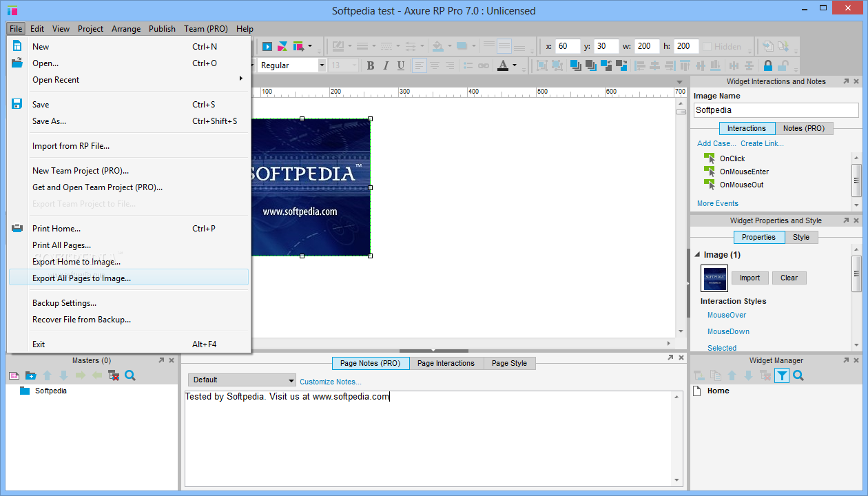Click the Generate/Publish prototype toolbar icon
The image size is (868, 496).
point(298,46)
